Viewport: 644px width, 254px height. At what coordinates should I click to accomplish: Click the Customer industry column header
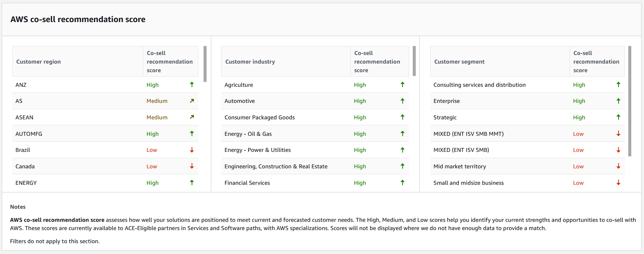pos(250,62)
